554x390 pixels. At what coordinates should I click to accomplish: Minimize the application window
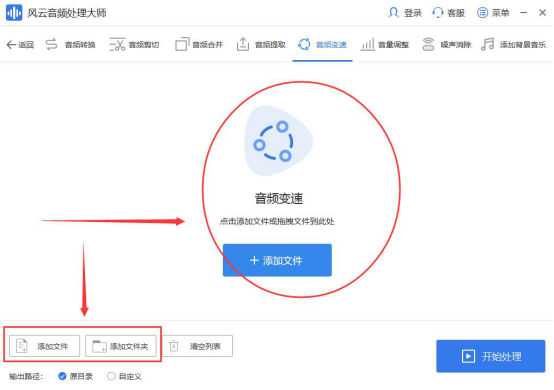click(524, 13)
